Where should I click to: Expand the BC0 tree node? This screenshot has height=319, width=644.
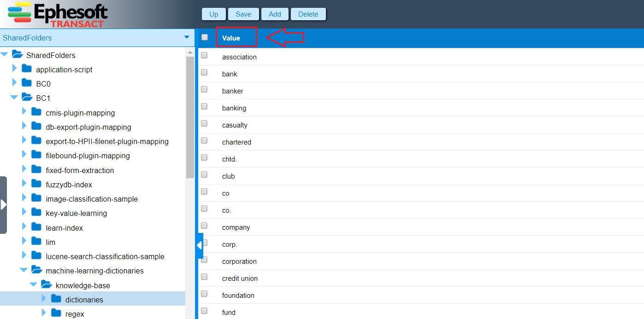15,83
